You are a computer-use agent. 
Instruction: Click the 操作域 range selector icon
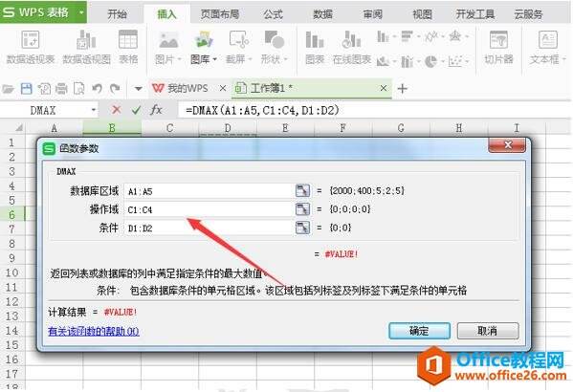click(x=302, y=209)
